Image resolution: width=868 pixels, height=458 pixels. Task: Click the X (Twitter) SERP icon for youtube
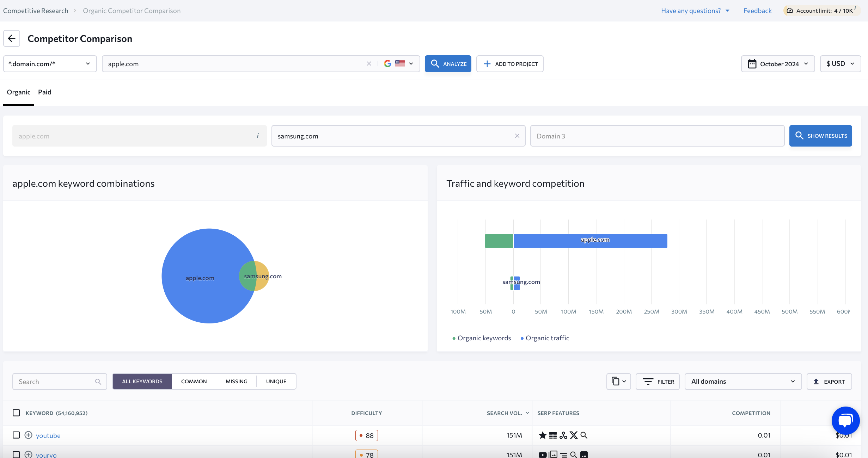574,435
